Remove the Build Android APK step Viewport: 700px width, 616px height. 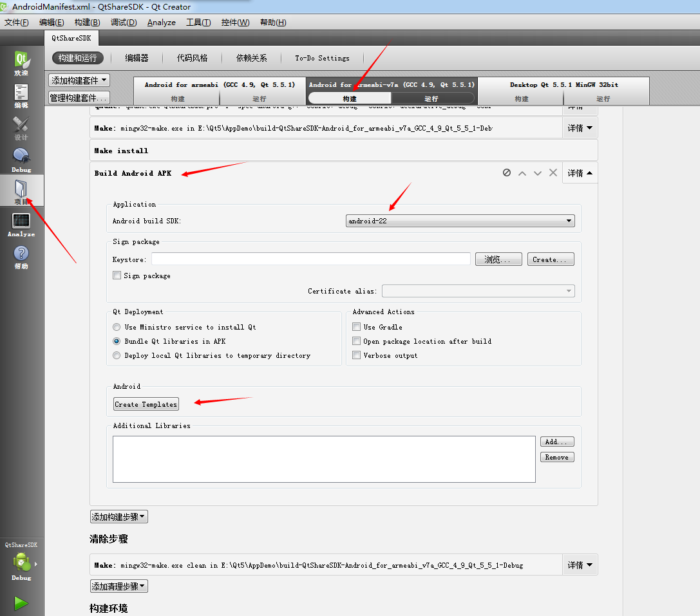coord(553,173)
